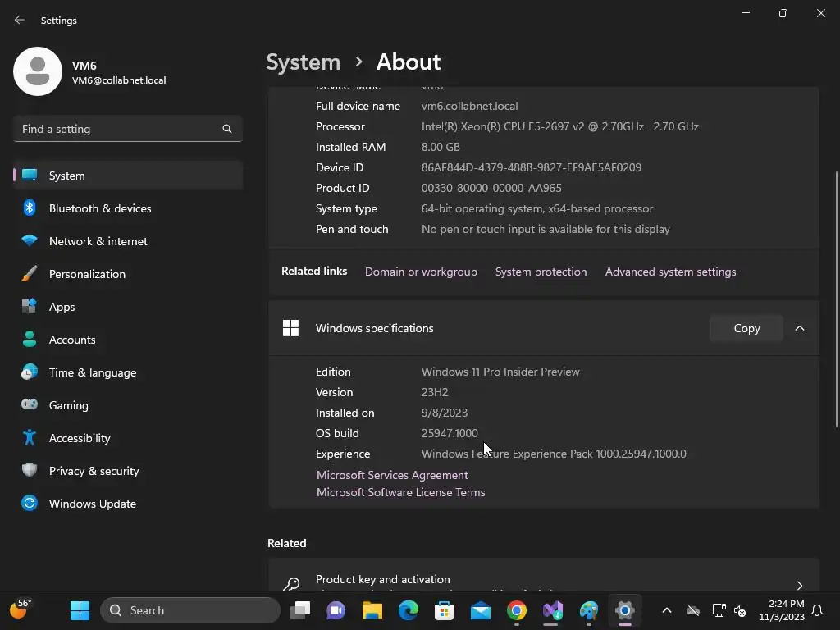840x630 pixels.
Task: Open System protection link
Action: (x=541, y=272)
